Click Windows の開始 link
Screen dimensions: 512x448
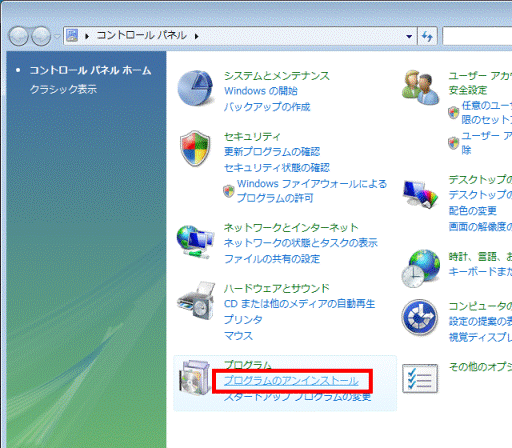[x=261, y=91]
